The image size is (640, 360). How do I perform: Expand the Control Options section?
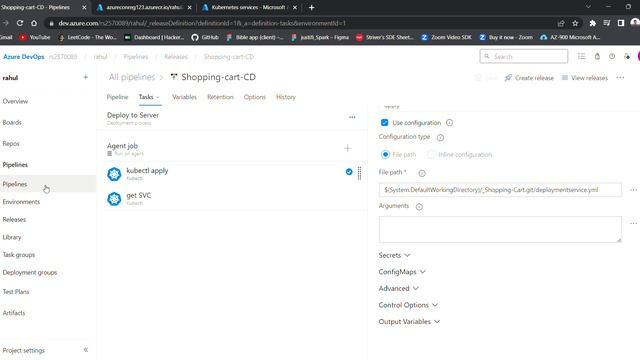point(408,305)
